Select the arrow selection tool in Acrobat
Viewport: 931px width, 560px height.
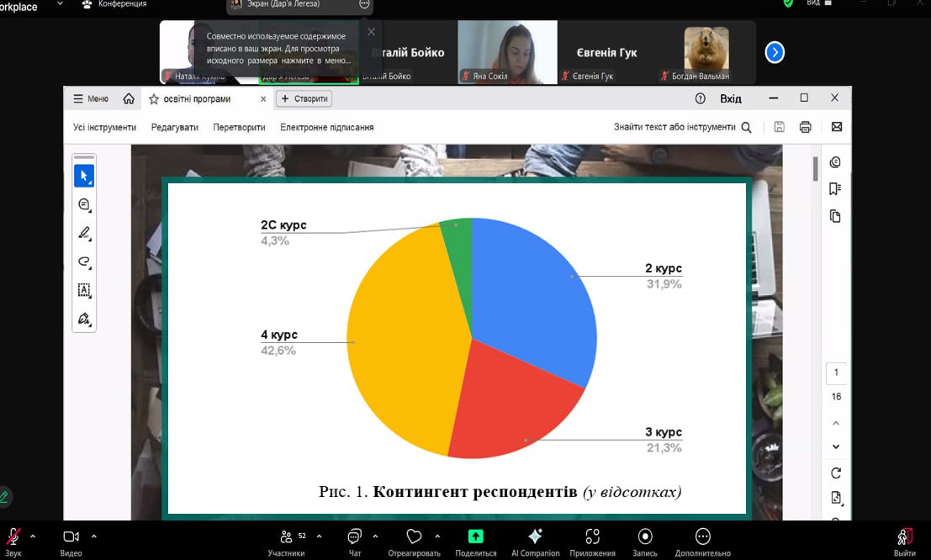pyautogui.click(x=84, y=176)
